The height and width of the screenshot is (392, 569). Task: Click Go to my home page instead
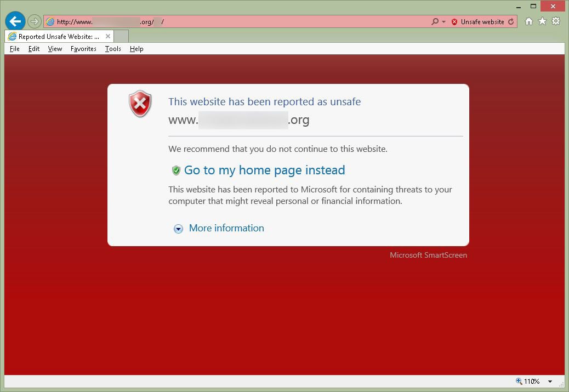[x=265, y=170]
